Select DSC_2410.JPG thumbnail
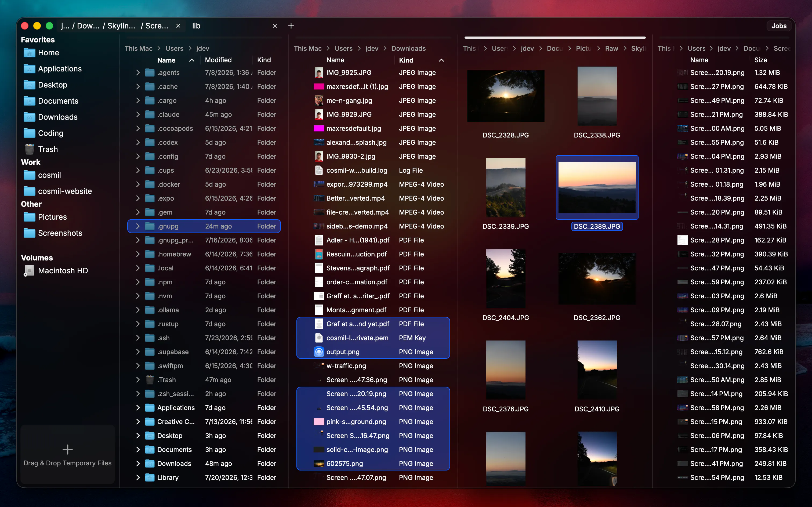Viewport: 812px width, 507px height. coord(597,370)
